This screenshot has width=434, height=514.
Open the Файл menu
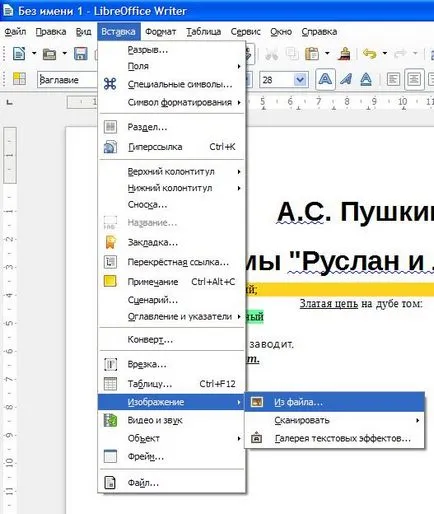15,32
